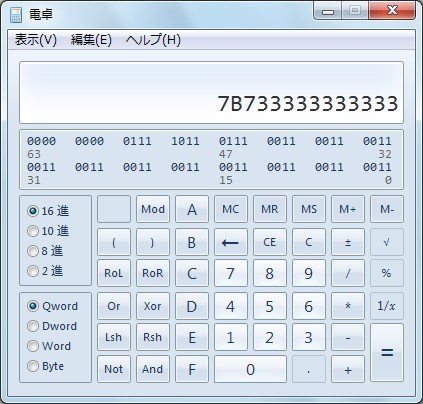Click the Not bitwise button
The width and height of the screenshot is (423, 404).
(x=114, y=369)
